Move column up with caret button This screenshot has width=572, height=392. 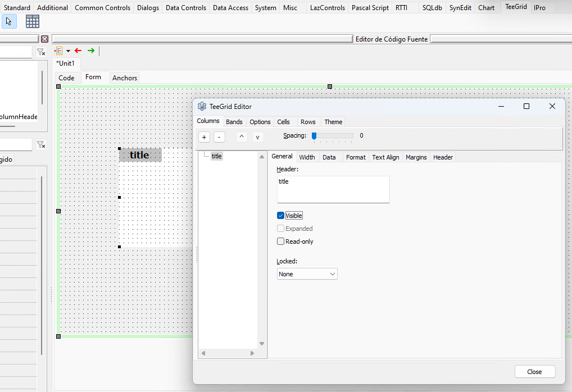point(242,137)
